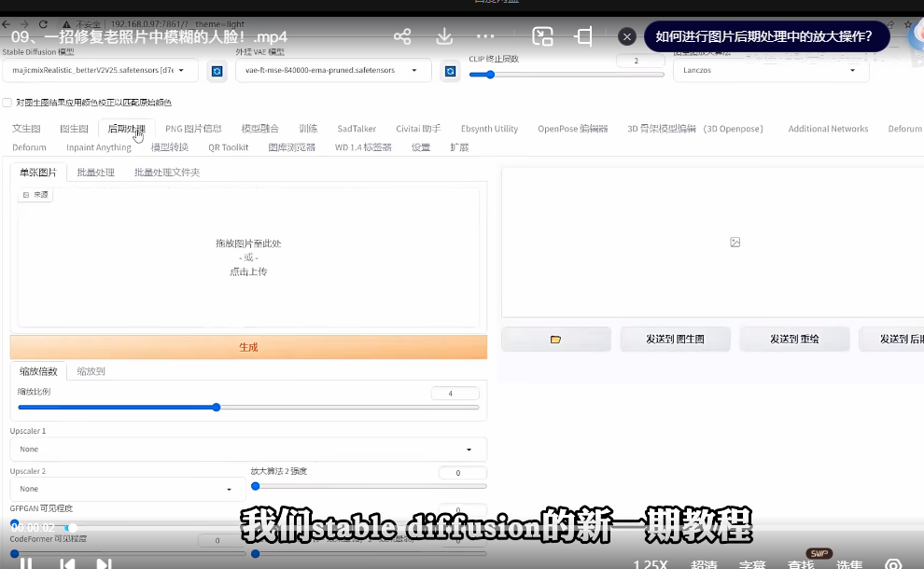Open the 模型融合 tab
Screen dimensions: 924x569
259,129
